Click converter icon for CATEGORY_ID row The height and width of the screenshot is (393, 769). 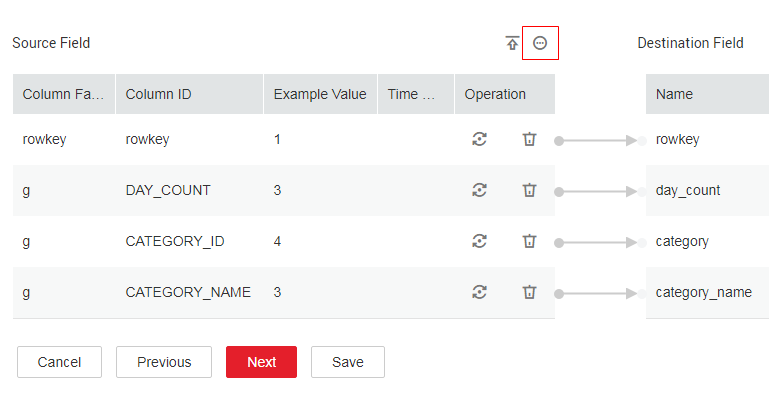point(479,241)
